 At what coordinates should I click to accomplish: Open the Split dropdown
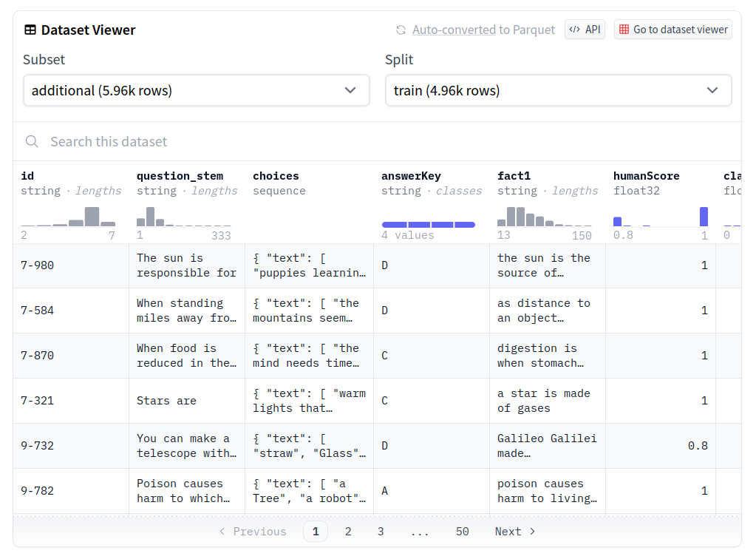pos(558,90)
